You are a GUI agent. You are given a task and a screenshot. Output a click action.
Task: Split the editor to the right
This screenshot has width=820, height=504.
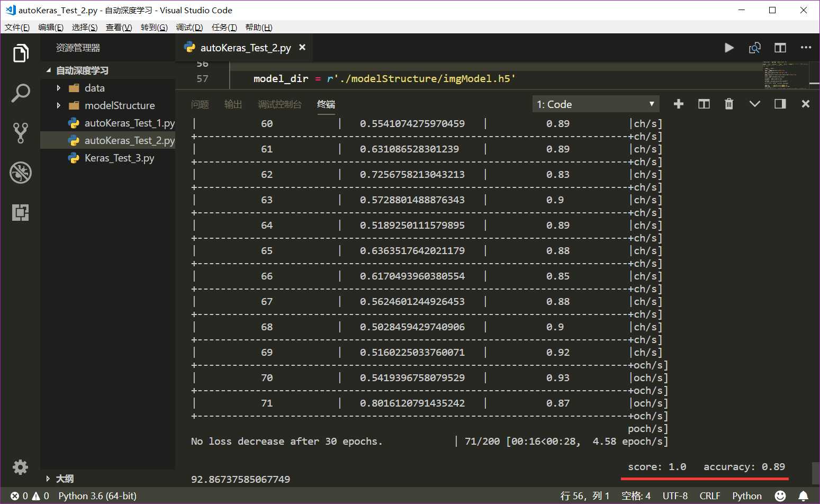click(x=780, y=48)
